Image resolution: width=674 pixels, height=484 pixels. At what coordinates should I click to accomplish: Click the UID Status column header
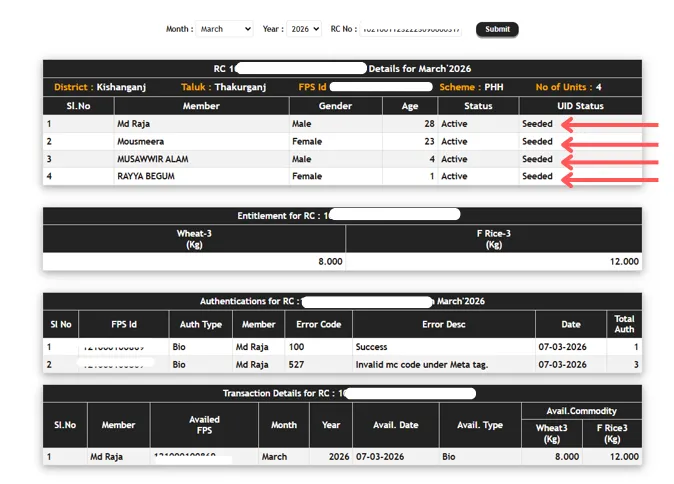pos(580,106)
